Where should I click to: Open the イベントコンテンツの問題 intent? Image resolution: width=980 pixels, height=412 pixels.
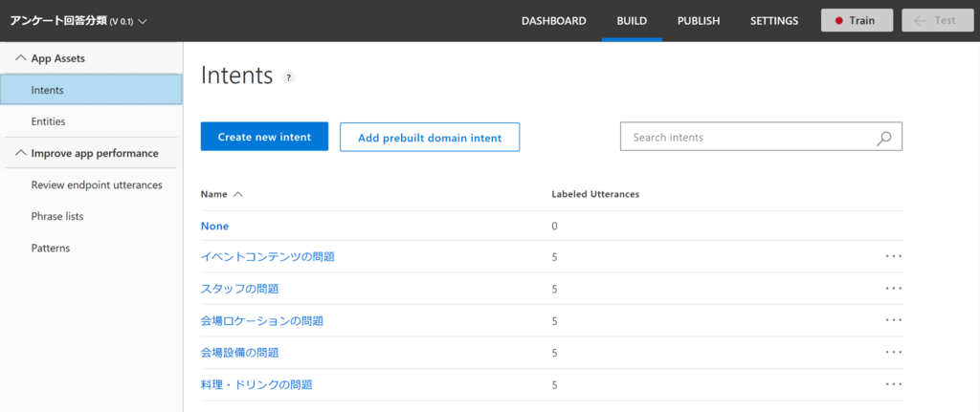pyautogui.click(x=268, y=256)
